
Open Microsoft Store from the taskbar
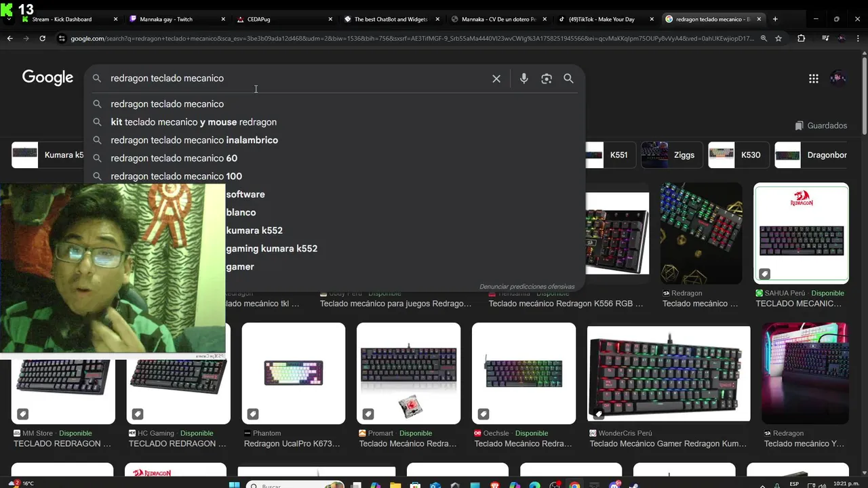[x=416, y=485]
